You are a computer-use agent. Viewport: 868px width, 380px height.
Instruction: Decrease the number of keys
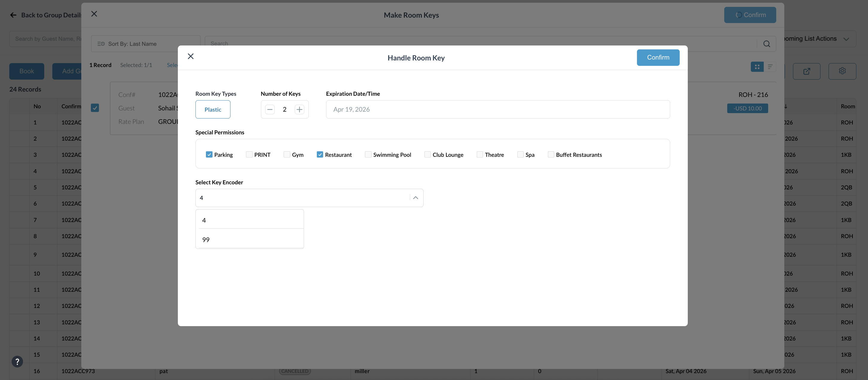click(270, 109)
